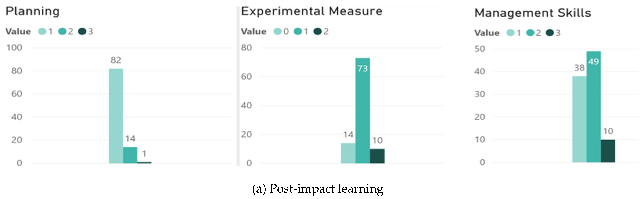
Task: Select the Experimental Measure bar labeled 10
Action: [x=377, y=156]
